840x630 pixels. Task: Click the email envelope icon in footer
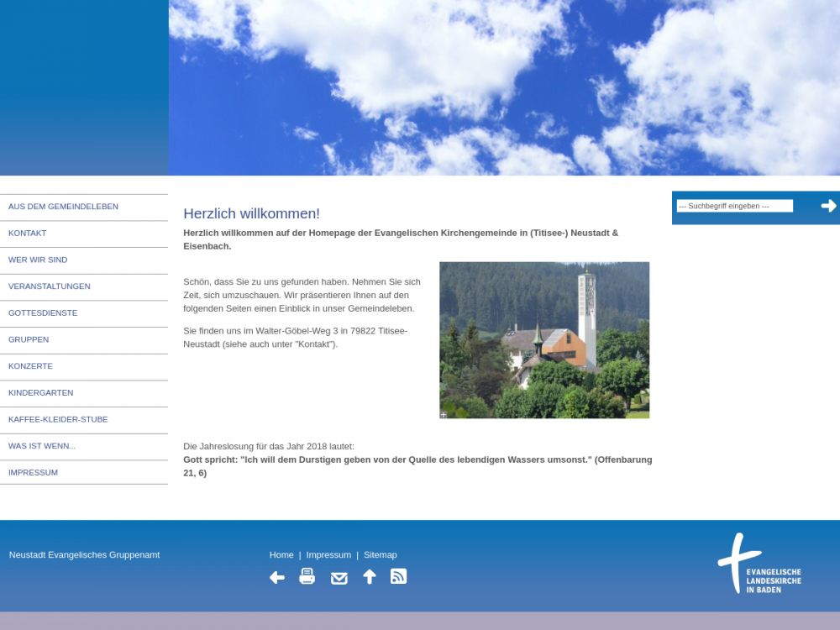click(x=339, y=578)
